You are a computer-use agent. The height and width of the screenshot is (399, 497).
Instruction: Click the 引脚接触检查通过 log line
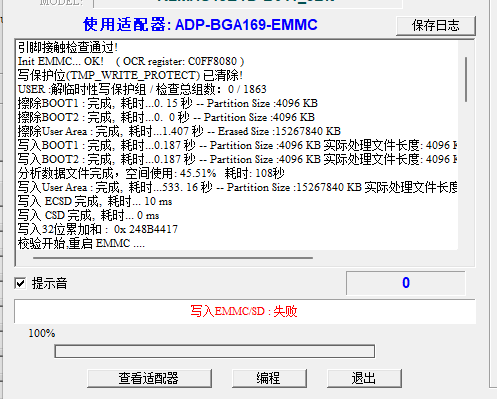pyautogui.click(x=68, y=47)
